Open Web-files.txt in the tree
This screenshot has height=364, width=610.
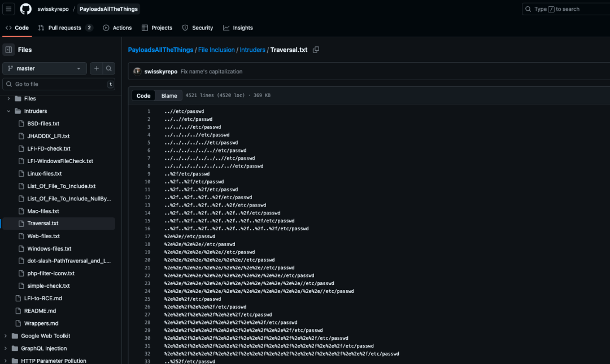pos(43,236)
